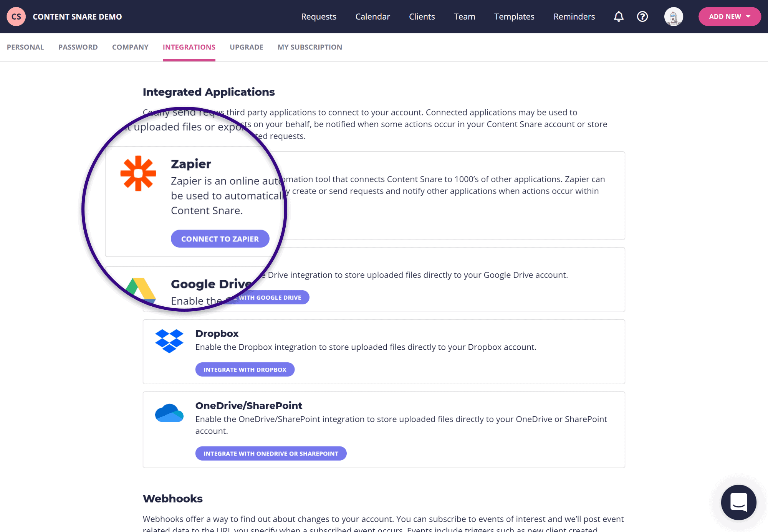Open the notifications bell

(619, 17)
